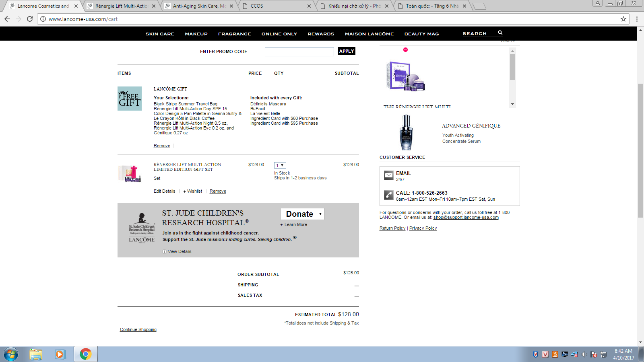Open the Donate amount dropdown

click(x=302, y=214)
